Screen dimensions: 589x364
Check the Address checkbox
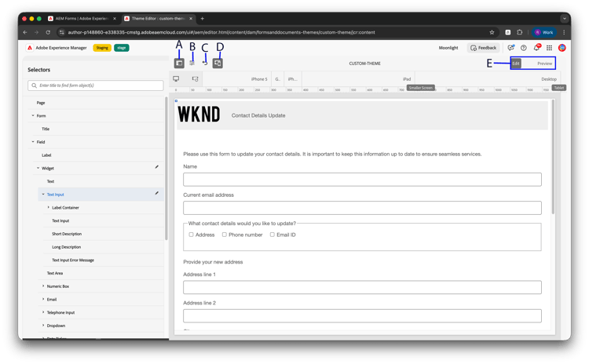191,235
